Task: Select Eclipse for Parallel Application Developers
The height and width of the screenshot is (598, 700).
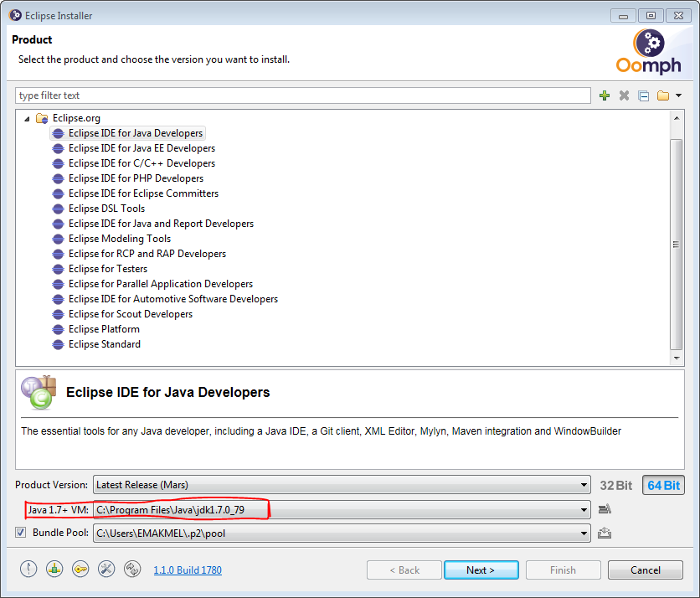Action: pos(161,284)
